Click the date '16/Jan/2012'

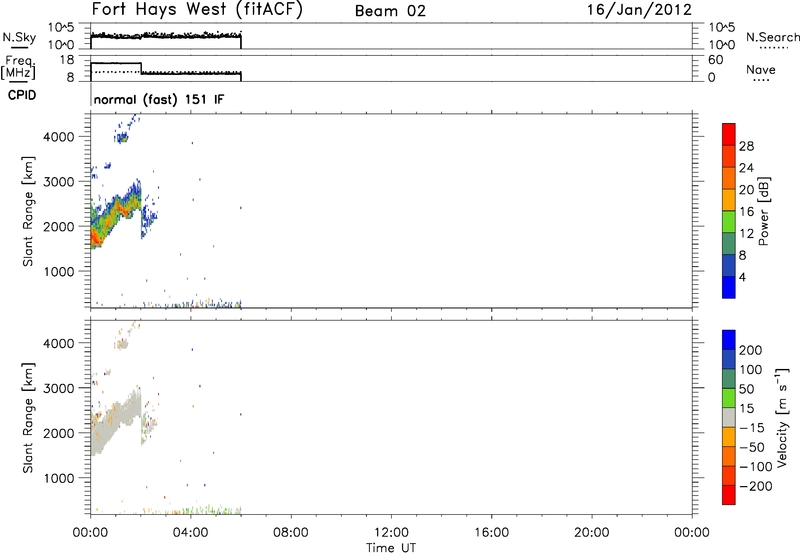coord(639,10)
